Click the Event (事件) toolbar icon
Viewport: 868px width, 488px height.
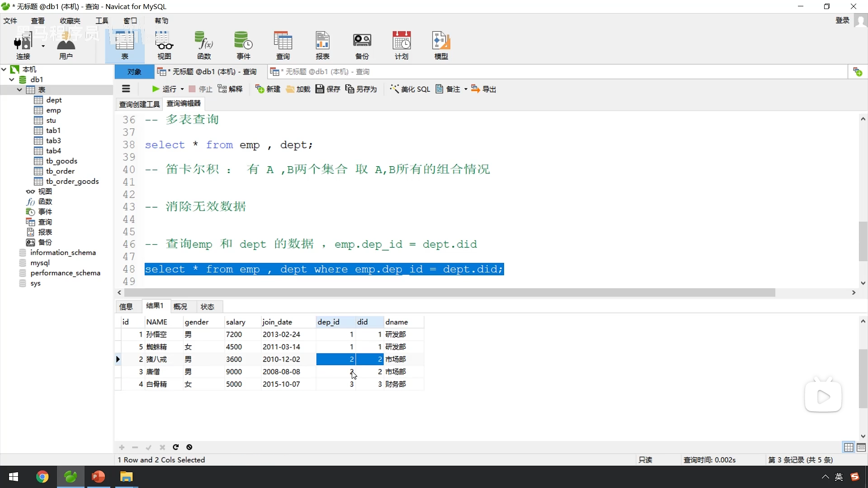click(x=243, y=45)
